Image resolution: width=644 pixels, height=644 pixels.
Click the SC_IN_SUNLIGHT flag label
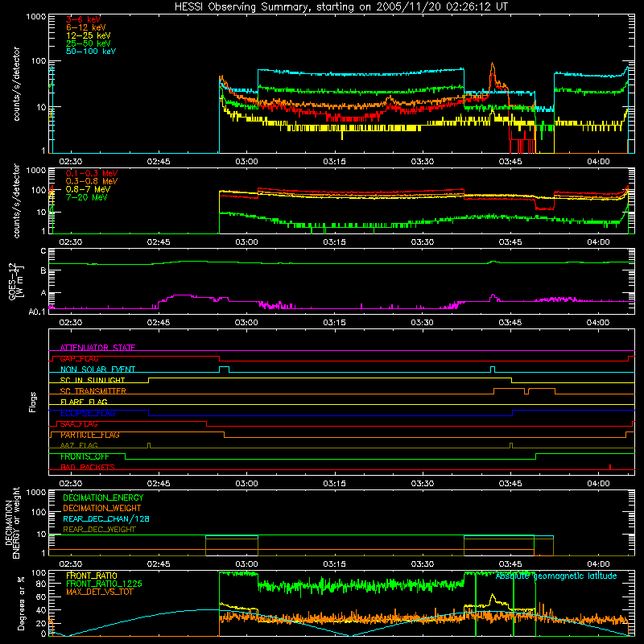tap(93, 380)
